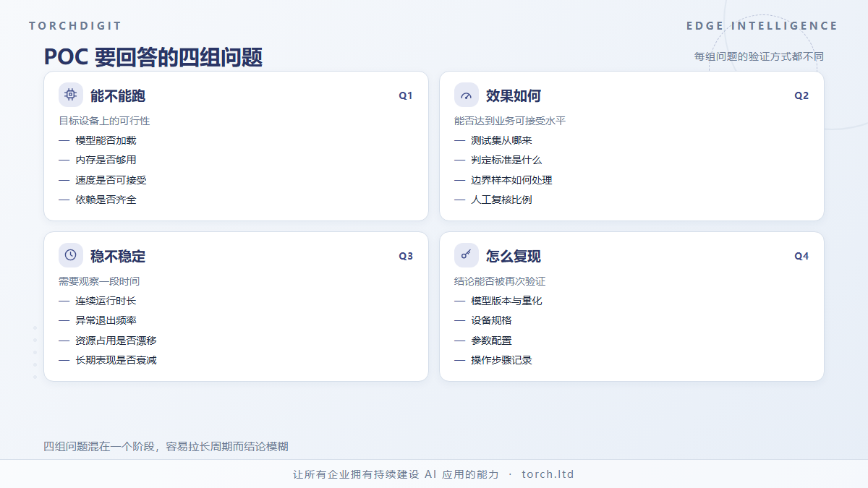Click the text 能否达到业务可接受水平
The width and height of the screenshot is (868, 488).
tap(510, 121)
